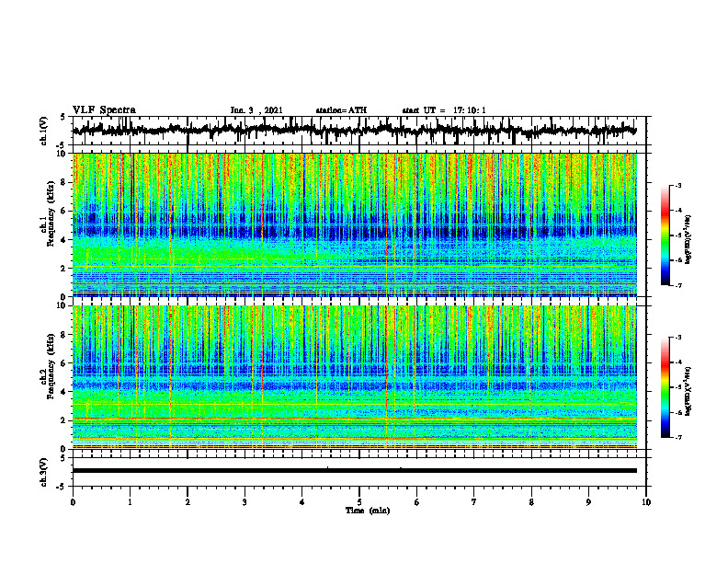Click time-axis tick label "2"
Image resolution: width=728 pixels, height=563 pixels.
pyautogui.click(x=188, y=502)
